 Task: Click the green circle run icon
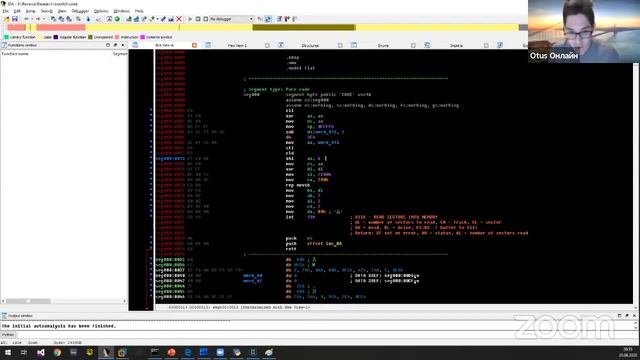(x=117, y=19)
